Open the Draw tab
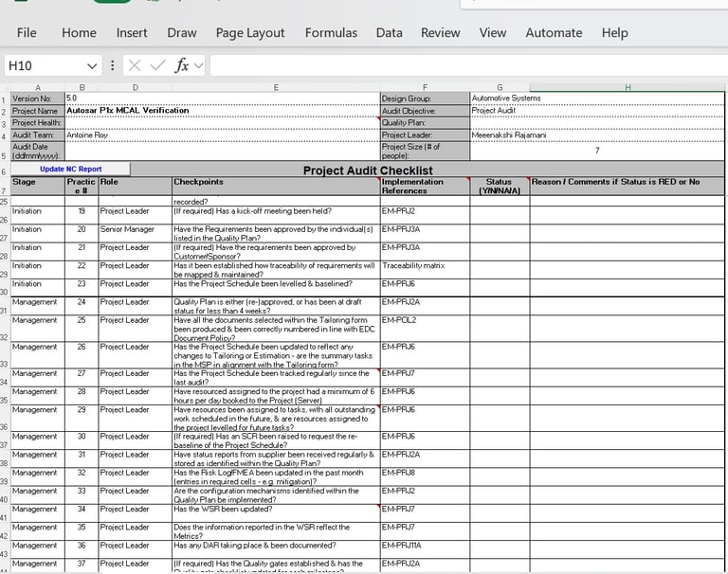Screen dimensions: 728x574 point(182,32)
